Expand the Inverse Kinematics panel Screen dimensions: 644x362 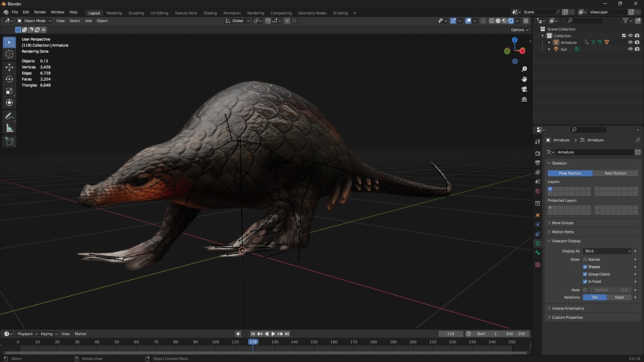pyautogui.click(x=568, y=308)
